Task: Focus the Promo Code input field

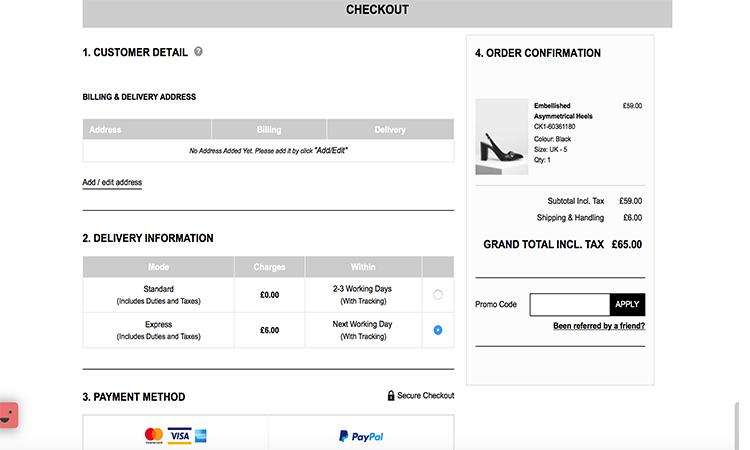Action: pos(568,305)
